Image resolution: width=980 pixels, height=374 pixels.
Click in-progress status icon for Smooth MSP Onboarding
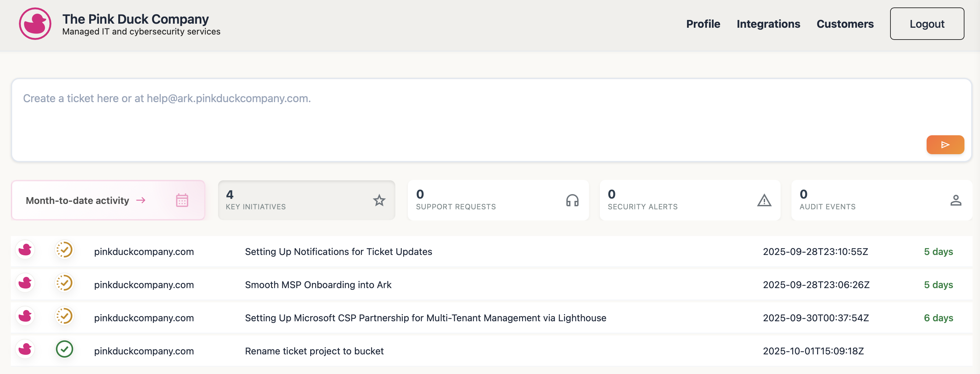[x=64, y=283]
